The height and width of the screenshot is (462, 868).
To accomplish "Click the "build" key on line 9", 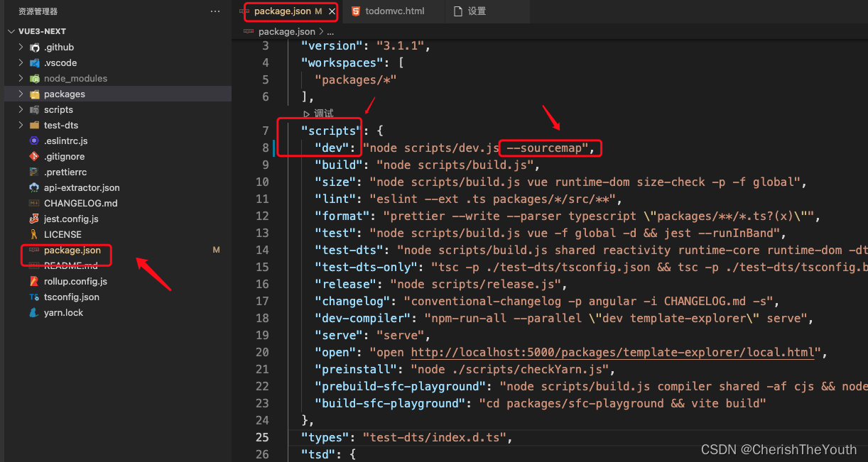I will 339,165.
